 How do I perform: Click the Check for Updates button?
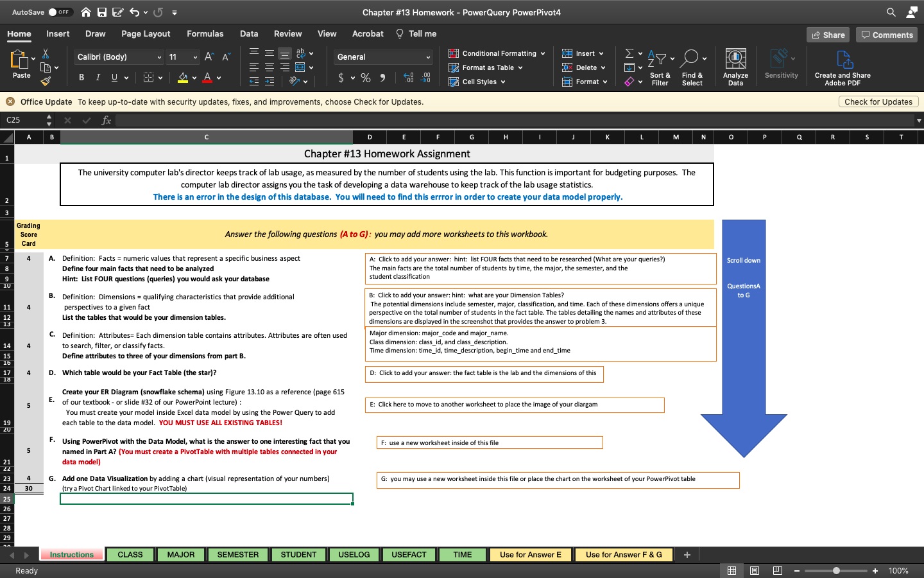click(x=878, y=101)
